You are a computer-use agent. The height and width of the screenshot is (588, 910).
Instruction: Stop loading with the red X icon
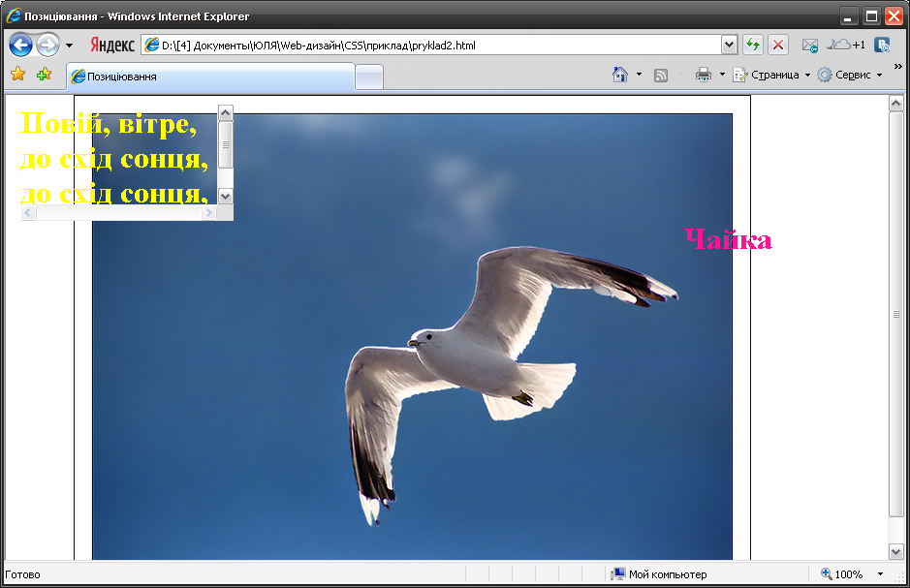778,45
